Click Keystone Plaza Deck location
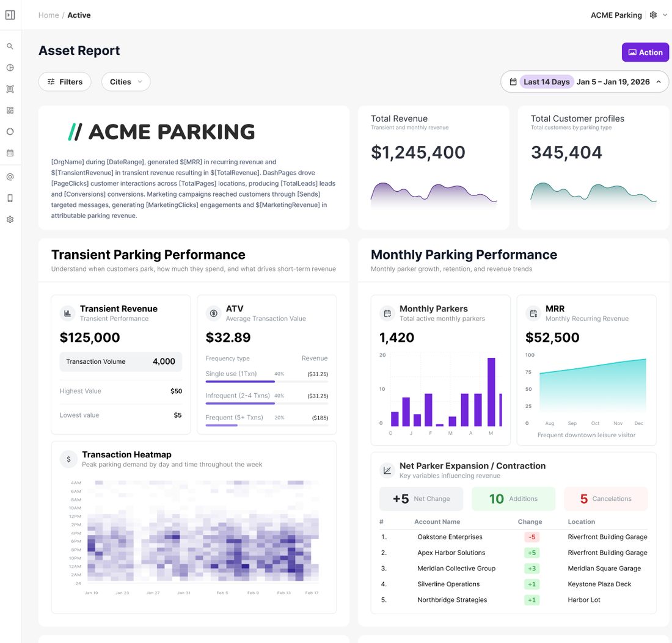Screen dimensions: 672x643 point(599,584)
